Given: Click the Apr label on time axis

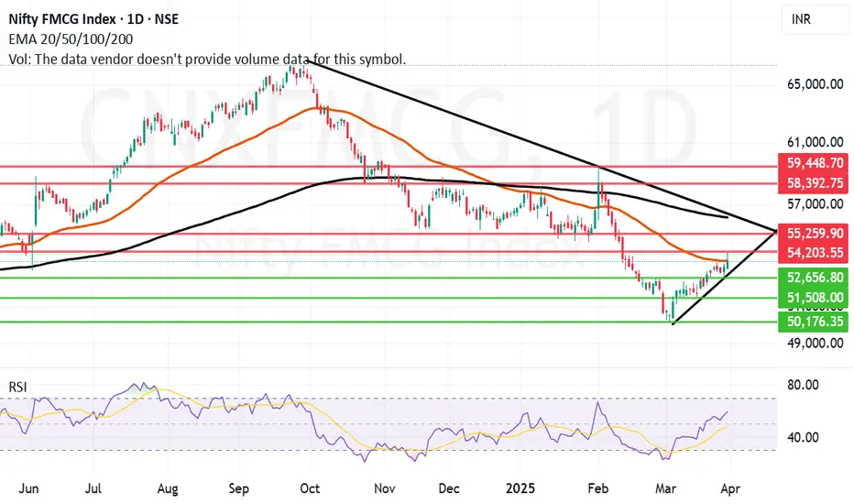Looking at the screenshot, I should click(730, 488).
